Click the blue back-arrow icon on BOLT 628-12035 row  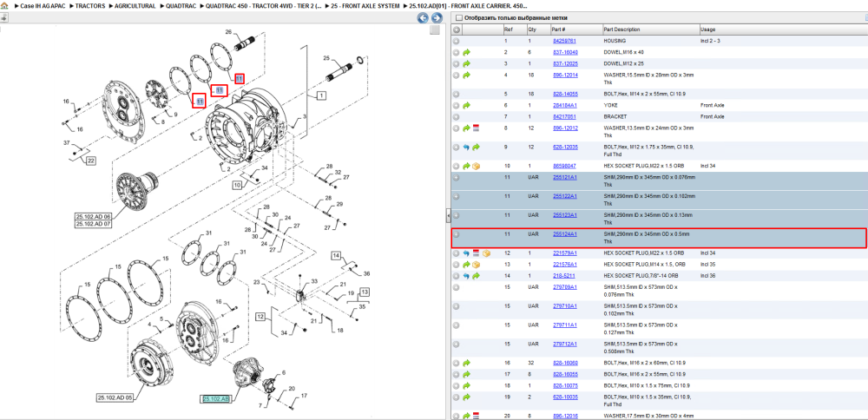pyautogui.click(x=466, y=148)
